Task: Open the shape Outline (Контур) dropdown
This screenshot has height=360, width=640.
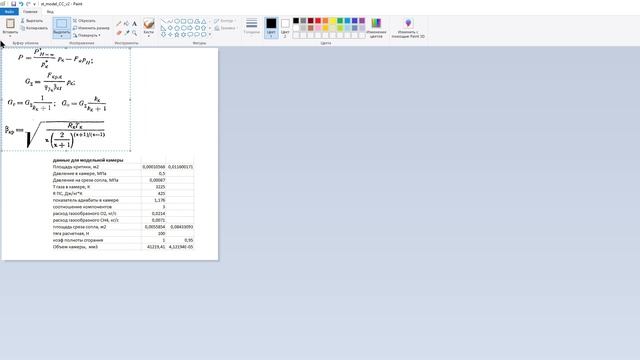Action: (x=224, y=21)
